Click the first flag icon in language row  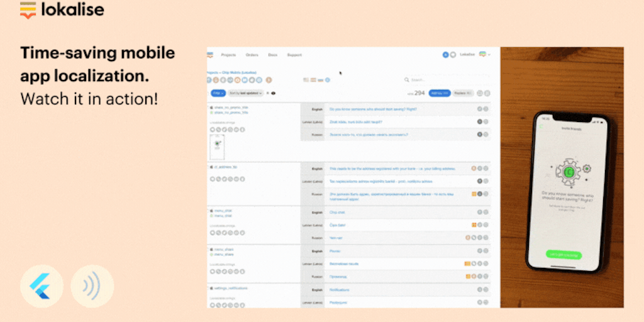(x=306, y=80)
